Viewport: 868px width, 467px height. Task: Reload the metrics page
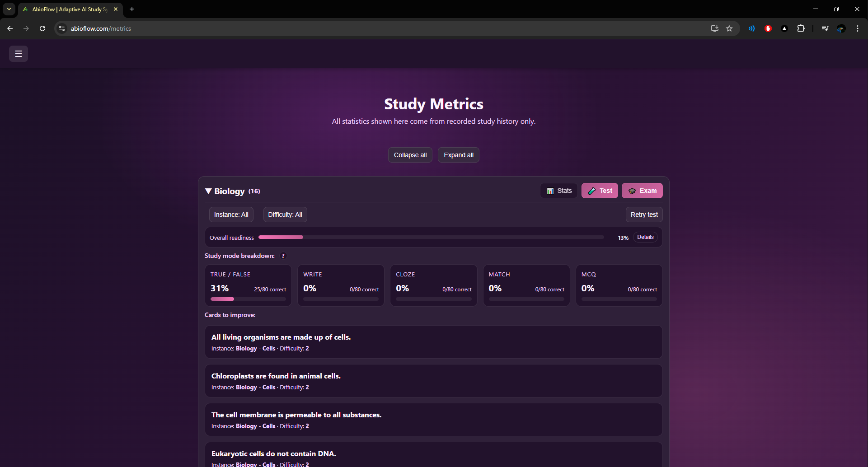point(42,28)
